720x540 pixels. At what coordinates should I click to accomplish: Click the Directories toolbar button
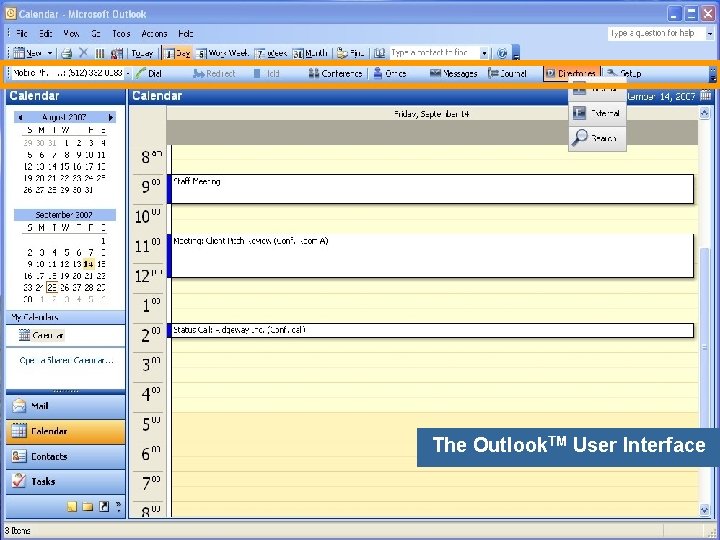coord(571,73)
